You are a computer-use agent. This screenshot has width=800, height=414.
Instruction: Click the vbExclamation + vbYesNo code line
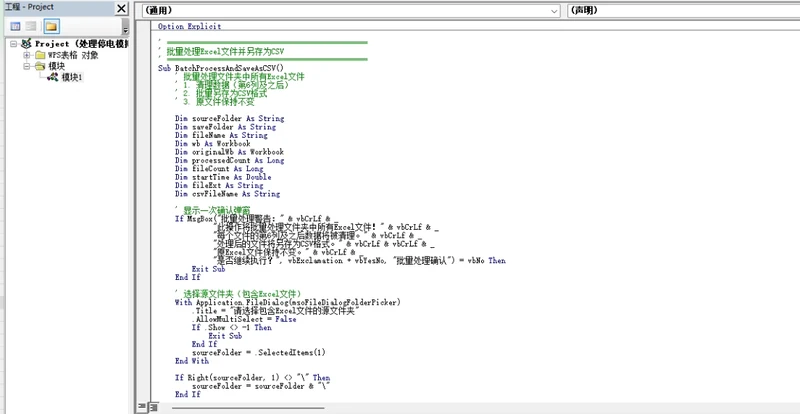pyautogui.click(x=360, y=261)
